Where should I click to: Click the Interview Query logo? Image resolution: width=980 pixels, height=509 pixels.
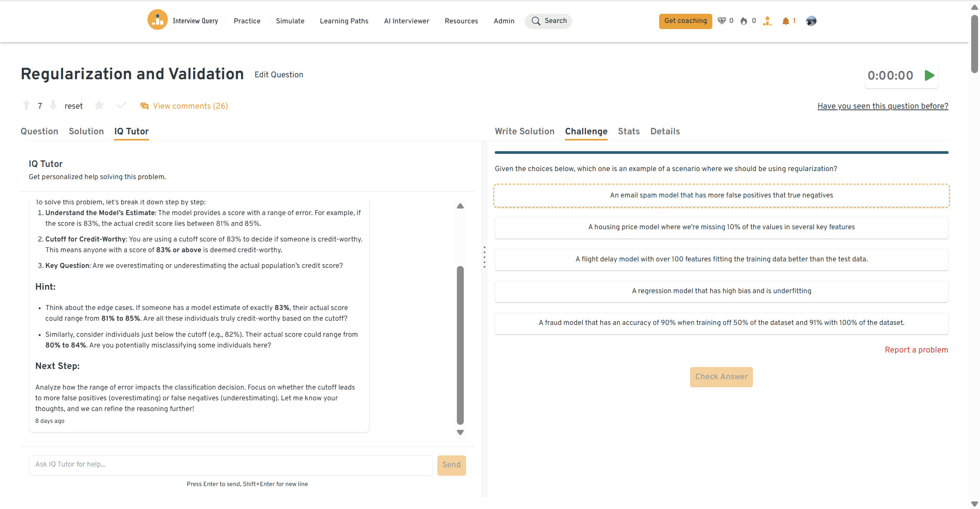pyautogui.click(x=157, y=20)
